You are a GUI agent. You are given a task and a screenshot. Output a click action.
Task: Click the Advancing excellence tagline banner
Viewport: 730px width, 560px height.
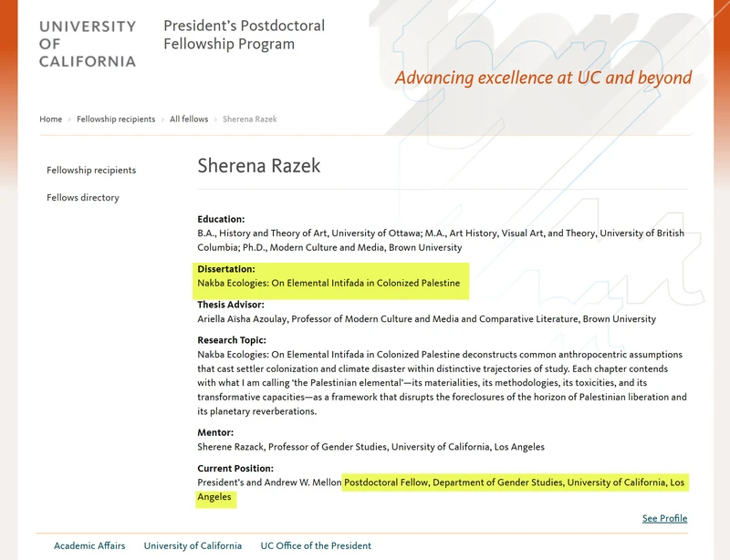click(x=543, y=78)
